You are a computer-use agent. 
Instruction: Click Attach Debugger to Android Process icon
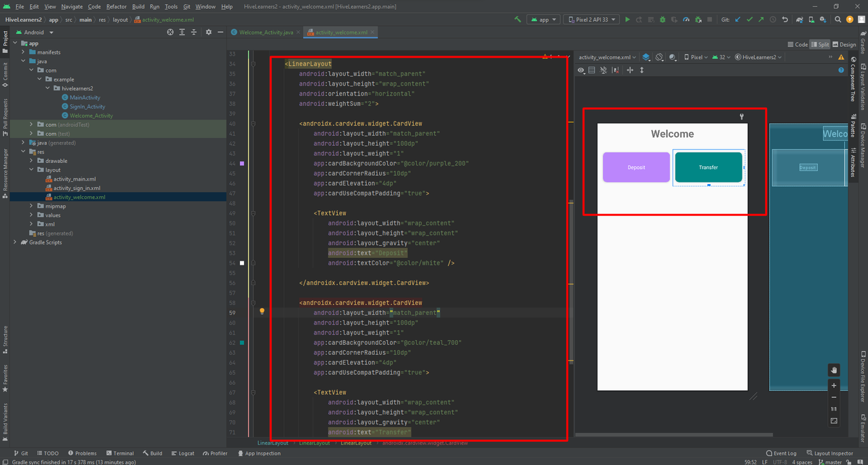tap(698, 20)
